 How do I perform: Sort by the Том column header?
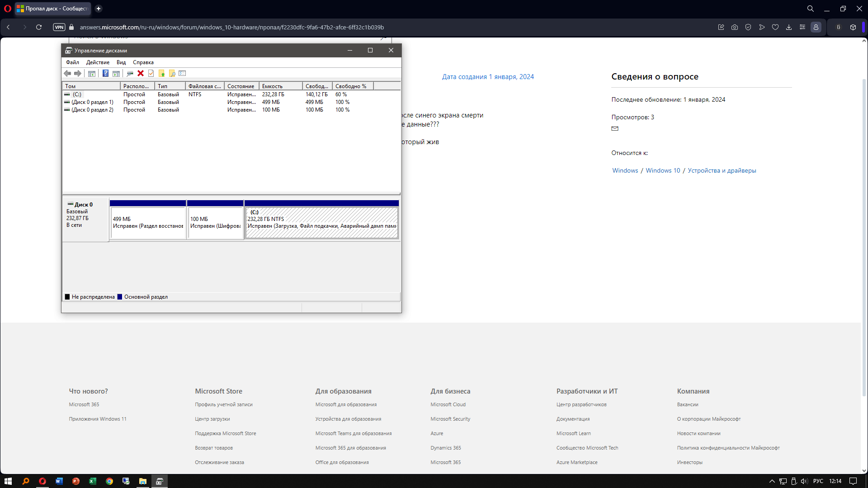(92, 86)
